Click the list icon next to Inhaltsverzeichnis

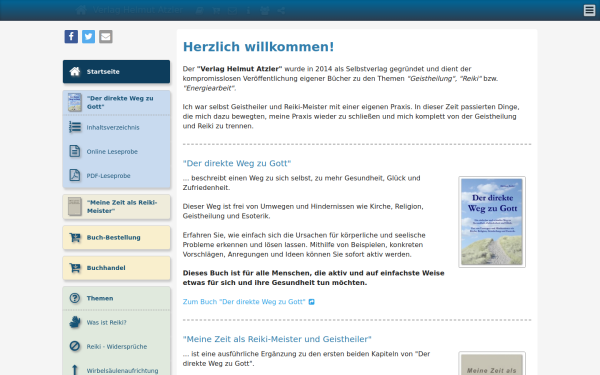tap(75, 127)
